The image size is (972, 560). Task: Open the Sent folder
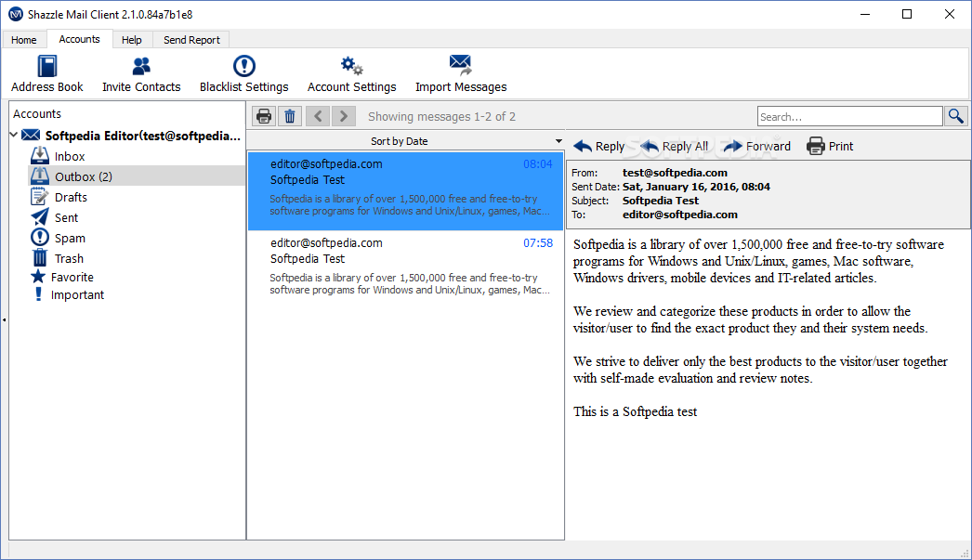point(66,217)
